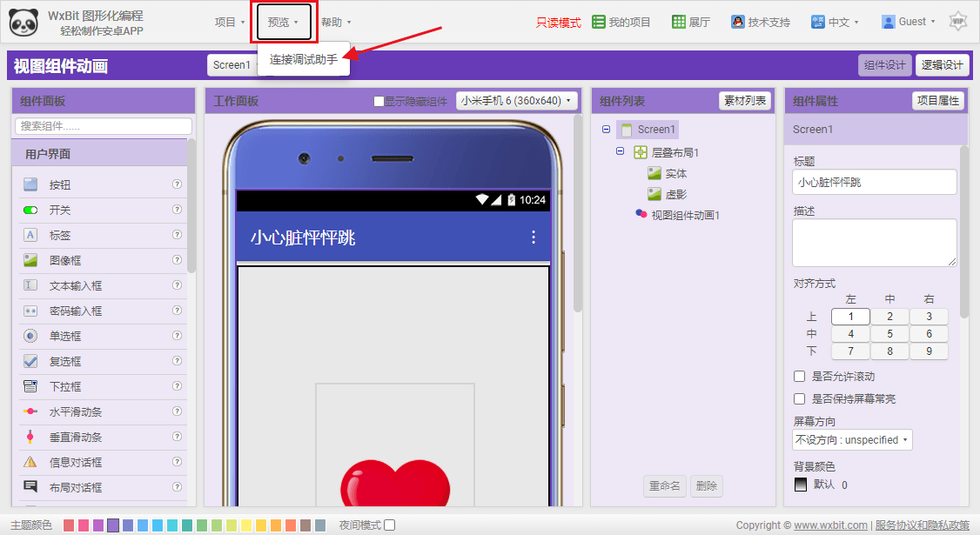
Task: Switch to the 组件设计 view
Action: pyautogui.click(x=885, y=65)
